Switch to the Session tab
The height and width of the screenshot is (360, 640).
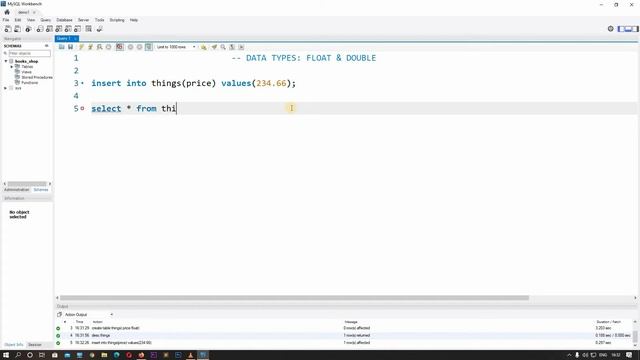tap(35, 345)
